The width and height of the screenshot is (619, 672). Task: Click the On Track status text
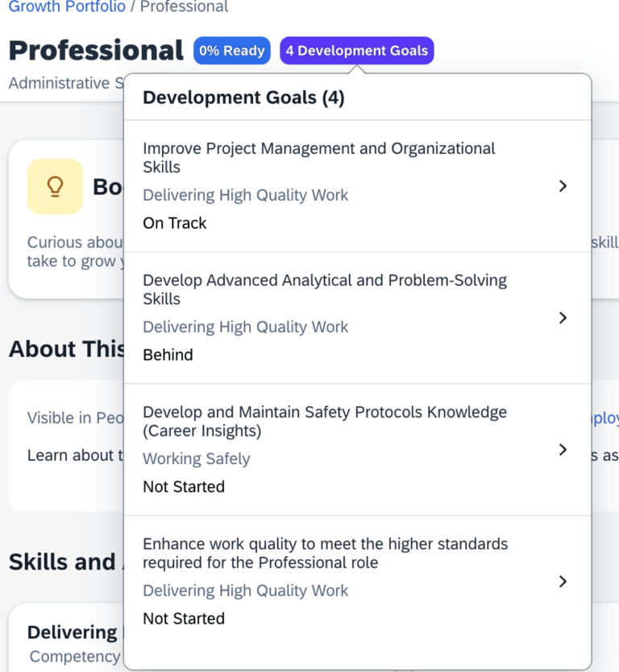(x=174, y=222)
